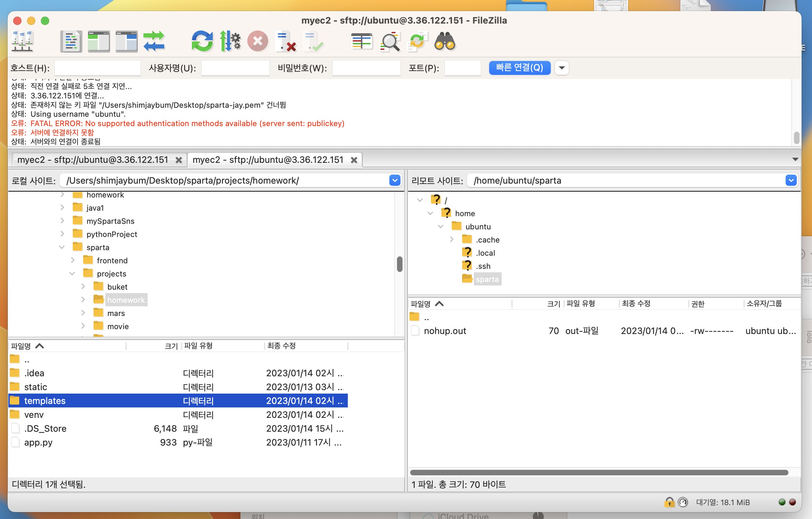Screen dimensions: 812x519
Task: Click the encryption lock status icon
Action: (x=669, y=502)
